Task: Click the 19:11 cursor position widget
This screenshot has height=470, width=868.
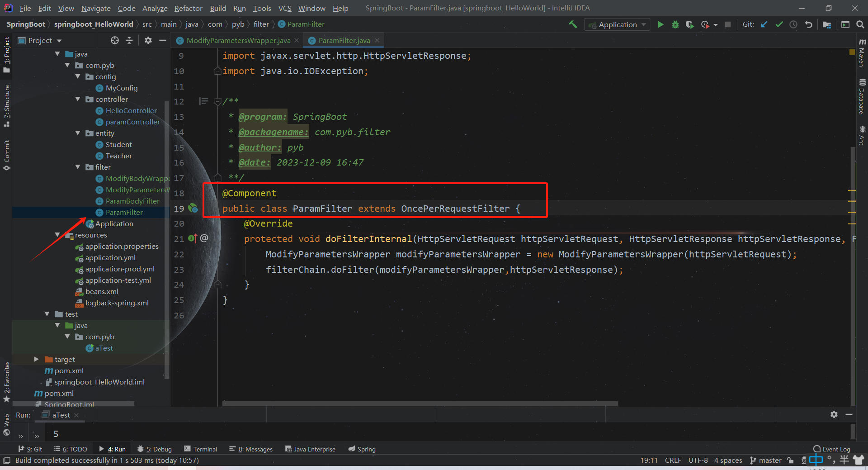Action: click(649, 461)
